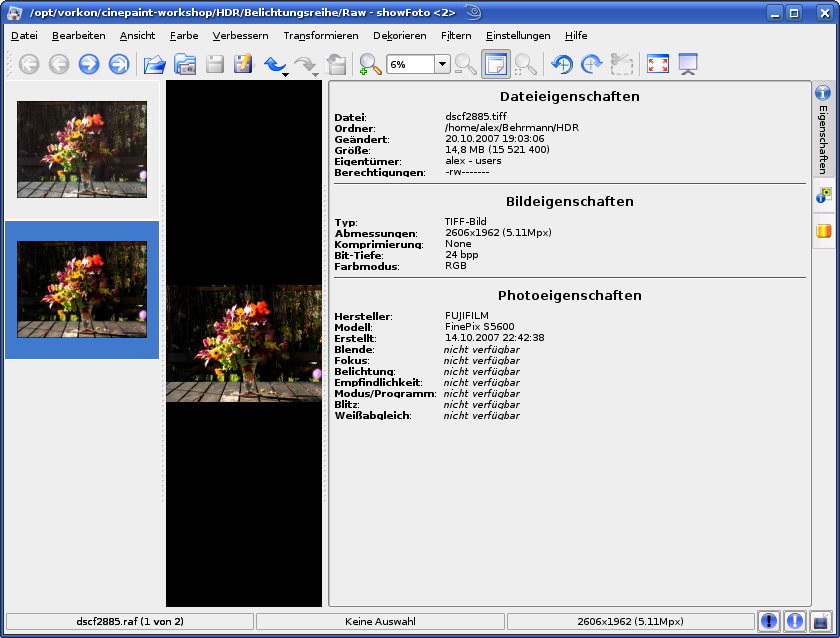Open the colors panel icon in the right sidebar
This screenshot has width=840, height=638.
823,232
